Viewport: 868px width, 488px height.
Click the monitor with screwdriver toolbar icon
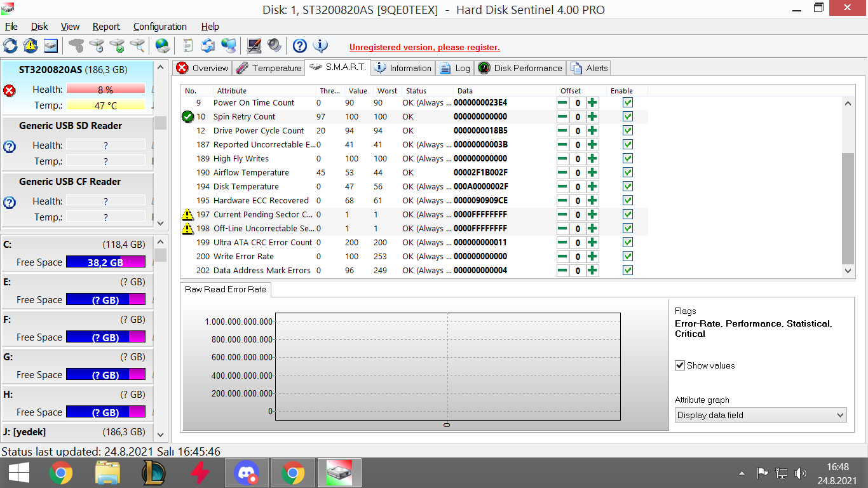(x=254, y=46)
